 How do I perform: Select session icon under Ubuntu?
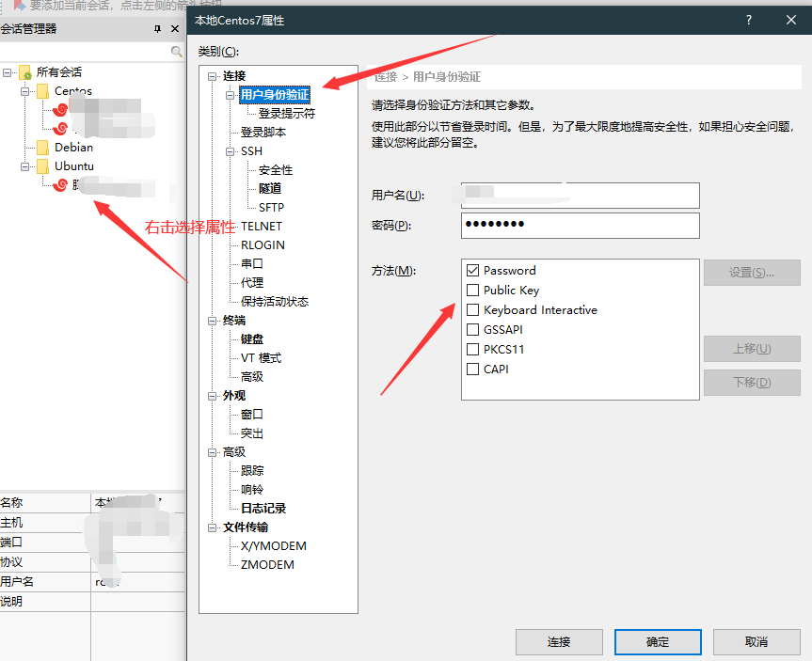(61, 184)
